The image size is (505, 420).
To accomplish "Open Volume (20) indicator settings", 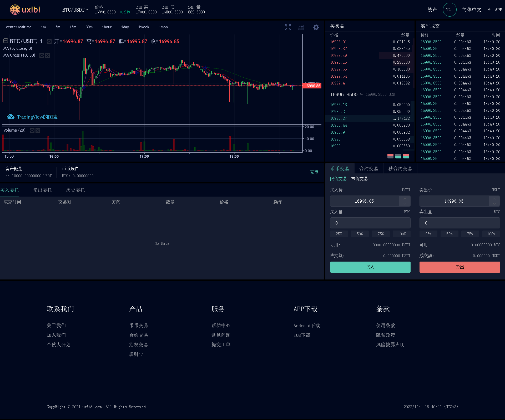I will pyautogui.click(x=32, y=130).
